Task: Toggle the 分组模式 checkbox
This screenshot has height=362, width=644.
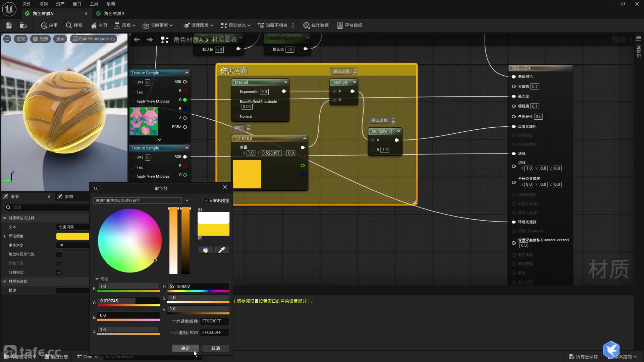Action: click(x=59, y=273)
